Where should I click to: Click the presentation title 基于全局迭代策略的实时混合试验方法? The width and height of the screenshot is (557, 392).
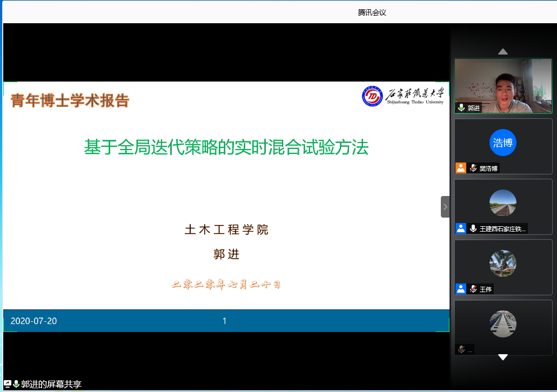pos(226,147)
